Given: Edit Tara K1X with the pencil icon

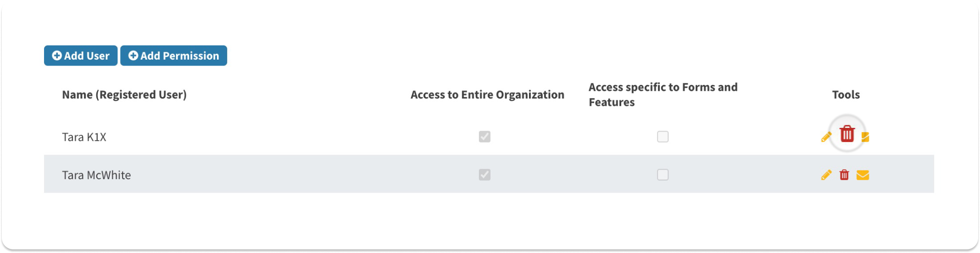Looking at the screenshot, I should click(x=826, y=137).
